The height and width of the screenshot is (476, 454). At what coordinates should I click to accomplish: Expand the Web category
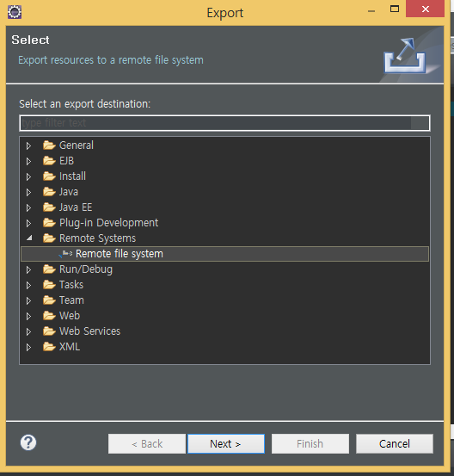(28, 316)
